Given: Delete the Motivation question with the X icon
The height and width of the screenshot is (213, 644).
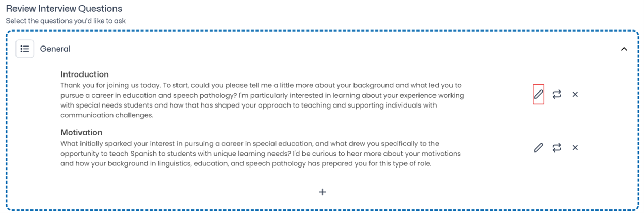Looking at the screenshot, I should click(x=575, y=148).
